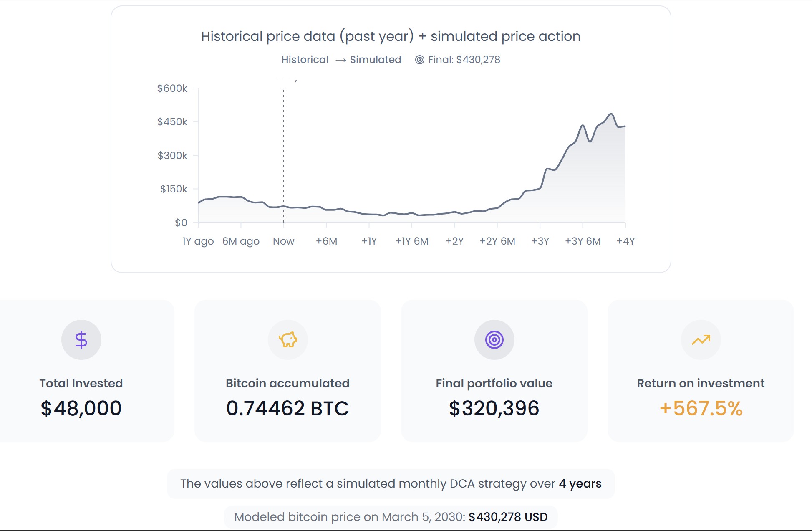Expand the Return on investment card

(700, 367)
